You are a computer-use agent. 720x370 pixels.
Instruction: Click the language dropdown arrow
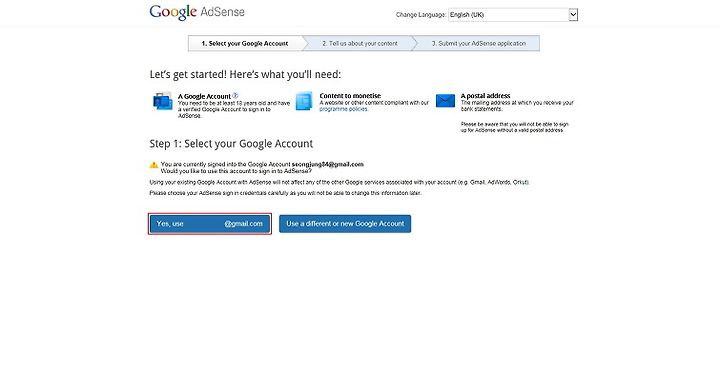(x=573, y=15)
